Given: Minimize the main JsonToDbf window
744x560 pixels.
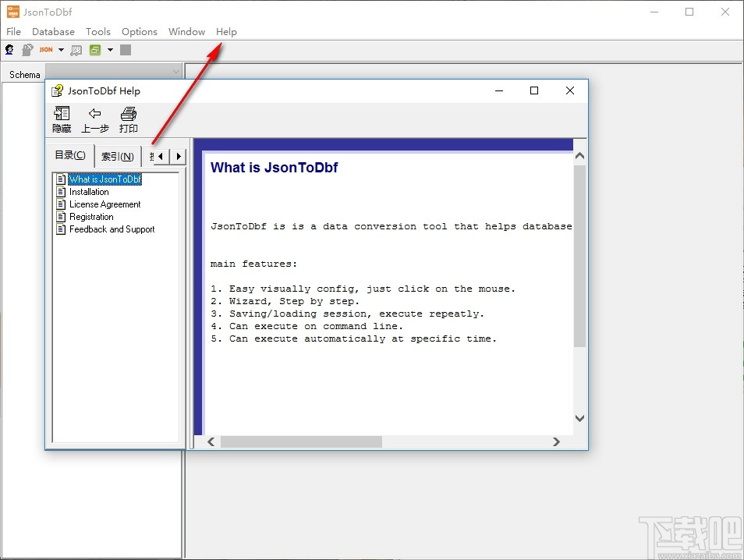Looking at the screenshot, I should [x=654, y=12].
